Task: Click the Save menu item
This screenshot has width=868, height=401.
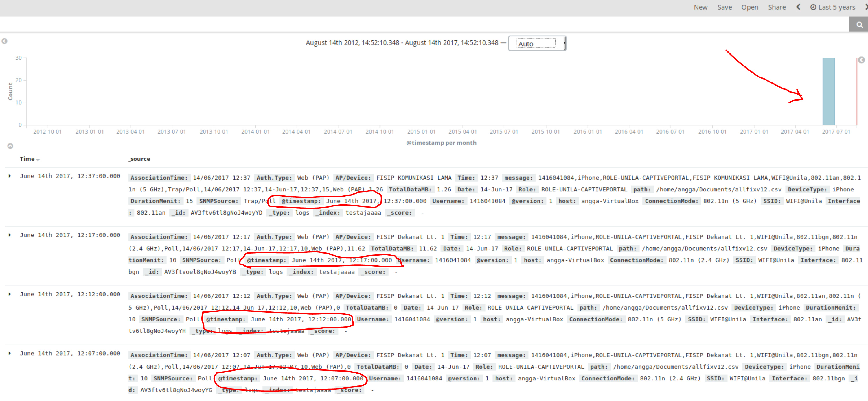Action: tap(724, 7)
